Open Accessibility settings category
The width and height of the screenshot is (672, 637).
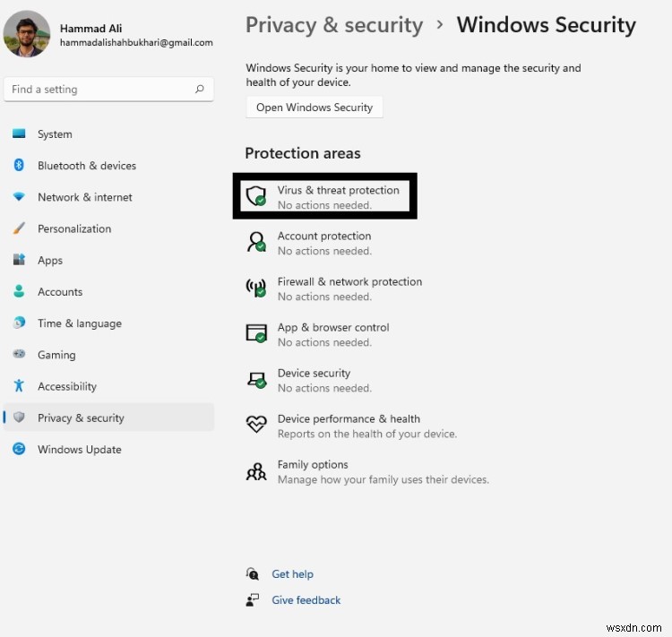(108, 386)
